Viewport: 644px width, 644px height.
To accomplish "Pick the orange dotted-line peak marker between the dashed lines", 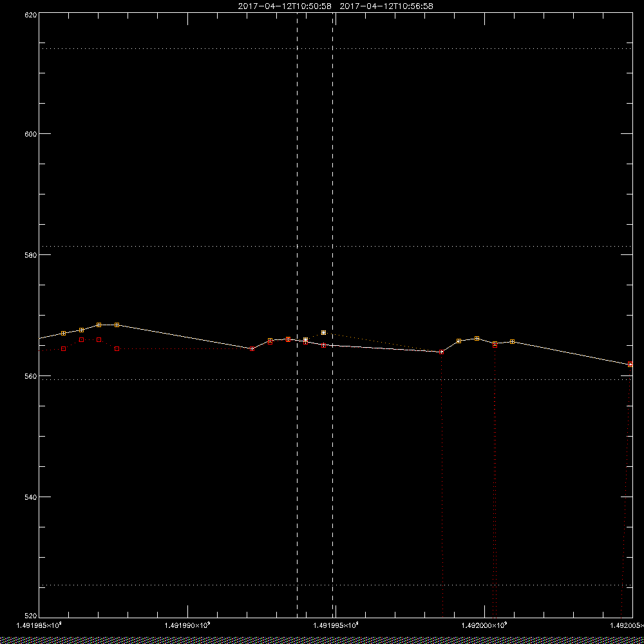I will coord(324,332).
